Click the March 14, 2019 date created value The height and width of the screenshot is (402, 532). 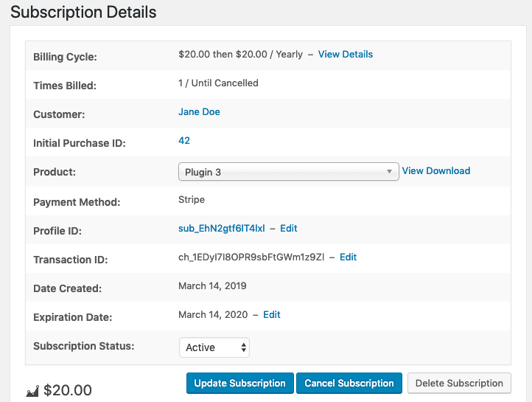click(x=212, y=286)
